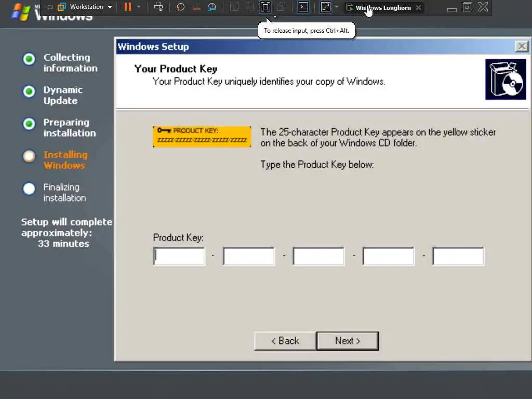Click the first Product Key field
This screenshot has width=532, height=399.
click(x=179, y=256)
